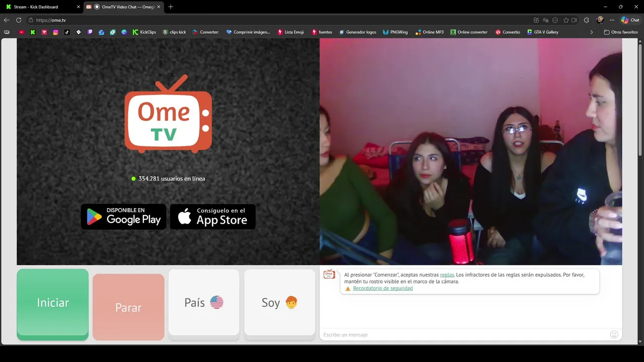Open the KickClips bookmark
644x362 pixels.
tap(144, 32)
